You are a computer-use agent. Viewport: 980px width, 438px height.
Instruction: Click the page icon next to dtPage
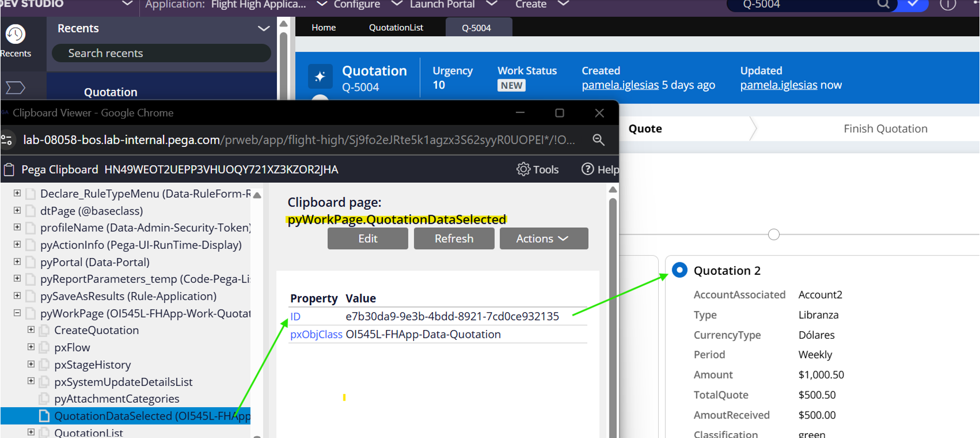tap(31, 211)
